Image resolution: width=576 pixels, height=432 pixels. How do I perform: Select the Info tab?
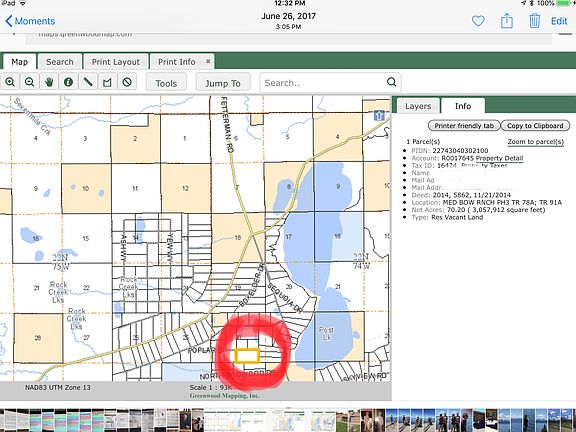click(463, 106)
